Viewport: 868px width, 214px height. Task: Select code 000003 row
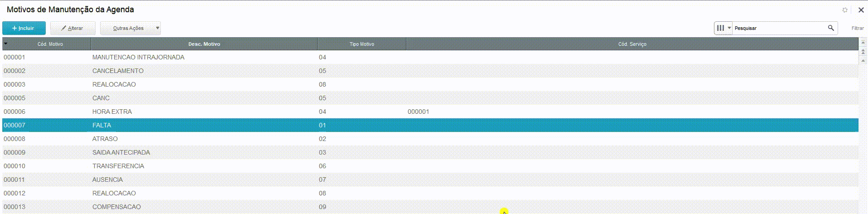[x=430, y=84]
